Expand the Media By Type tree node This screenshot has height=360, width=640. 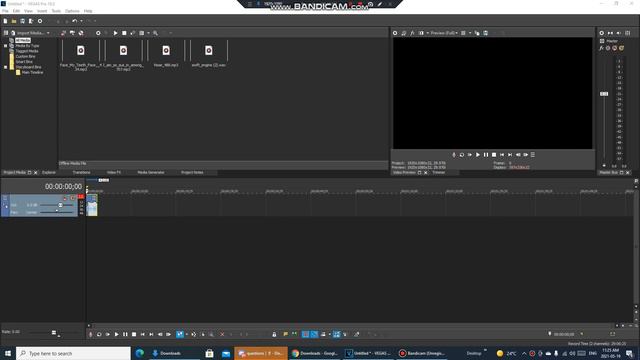[5, 46]
